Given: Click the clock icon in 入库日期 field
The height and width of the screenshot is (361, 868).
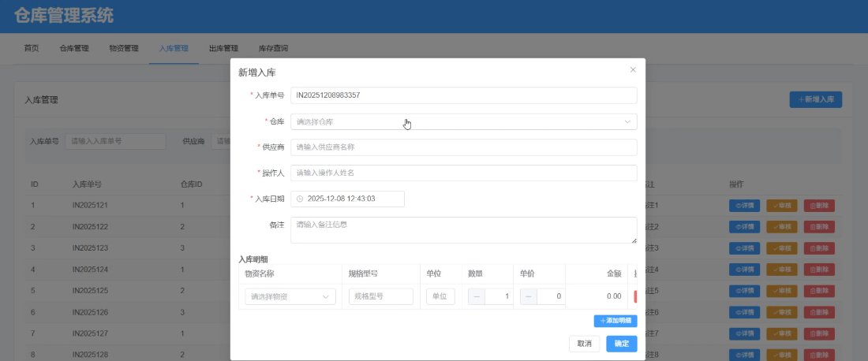Looking at the screenshot, I should (x=300, y=199).
